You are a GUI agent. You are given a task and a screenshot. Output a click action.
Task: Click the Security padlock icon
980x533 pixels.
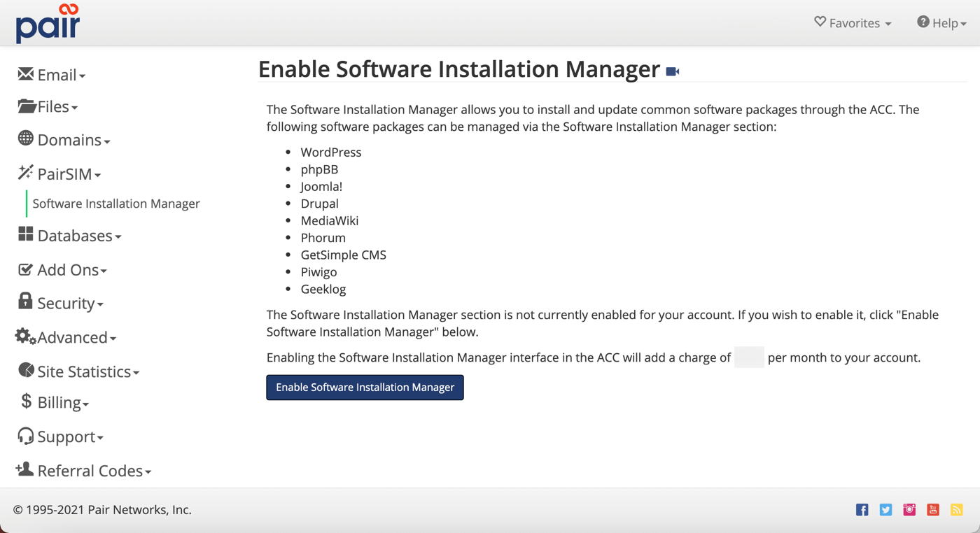pos(25,301)
